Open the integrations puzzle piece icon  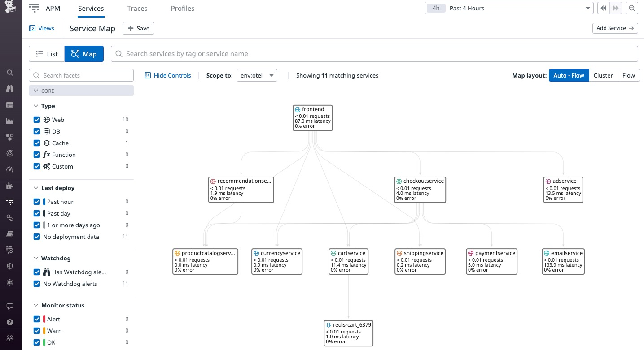tap(10, 186)
